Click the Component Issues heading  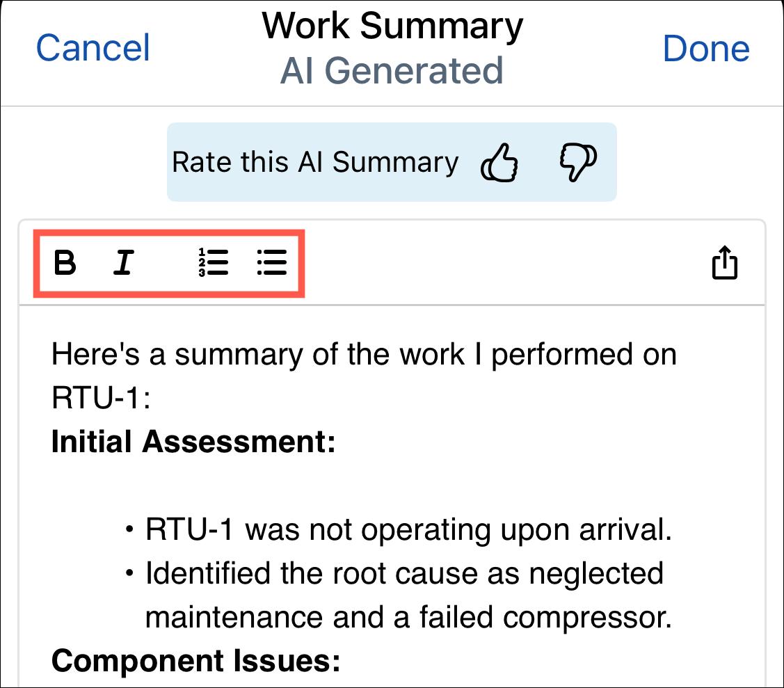pos(196,661)
